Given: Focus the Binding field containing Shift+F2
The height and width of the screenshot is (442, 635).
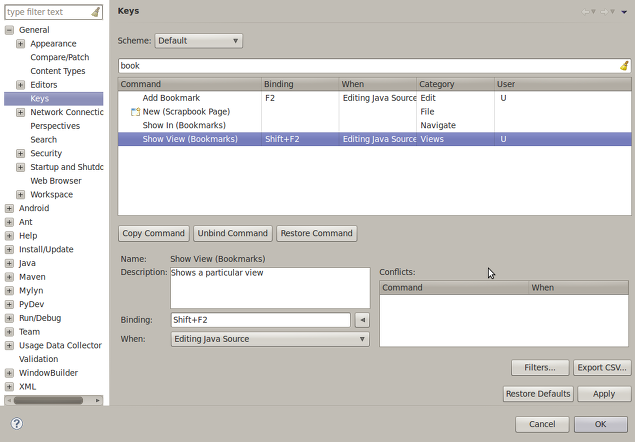Looking at the screenshot, I should click(260, 320).
